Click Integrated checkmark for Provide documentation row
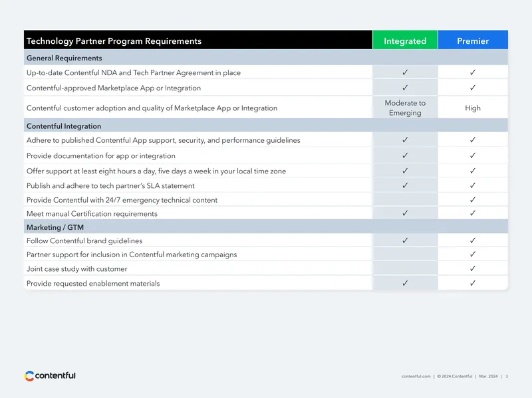The image size is (532, 398). click(x=405, y=155)
